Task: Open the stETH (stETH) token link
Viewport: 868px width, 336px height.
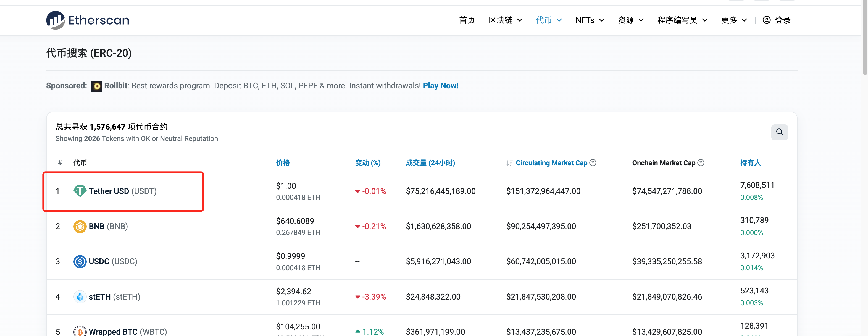Action: pyautogui.click(x=114, y=296)
